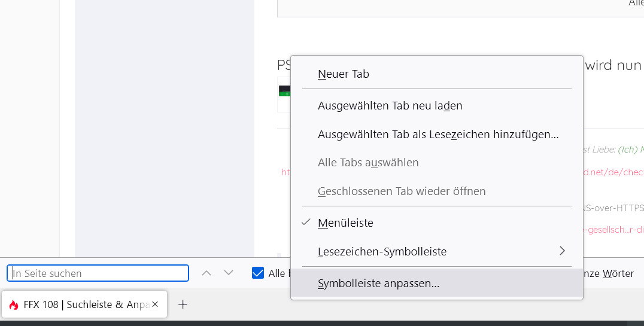
Task: Close the FFX 108 tab with its X
Action: point(155,304)
